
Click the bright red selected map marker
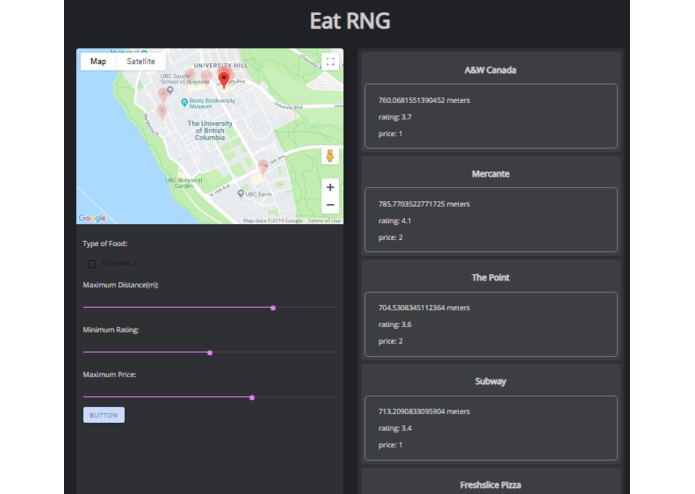pyautogui.click(x=224, y=80)
